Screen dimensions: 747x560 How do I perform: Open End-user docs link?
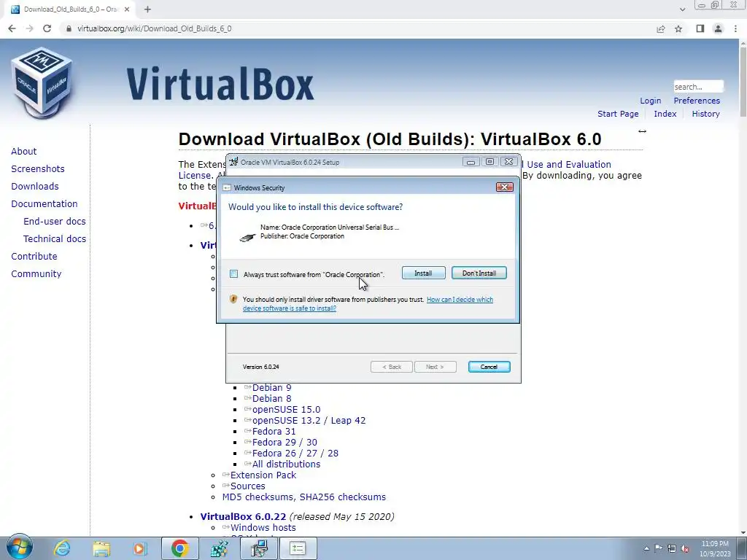[54, 222]
